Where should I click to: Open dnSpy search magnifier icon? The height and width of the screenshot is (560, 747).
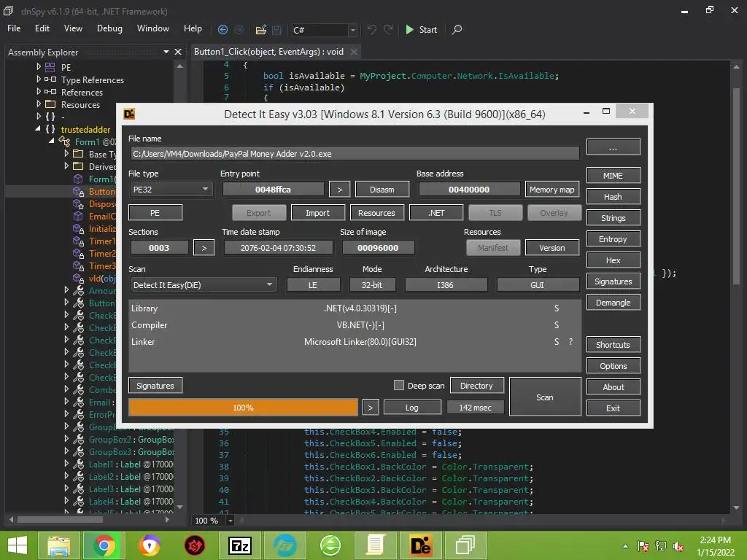coord(457,29)
